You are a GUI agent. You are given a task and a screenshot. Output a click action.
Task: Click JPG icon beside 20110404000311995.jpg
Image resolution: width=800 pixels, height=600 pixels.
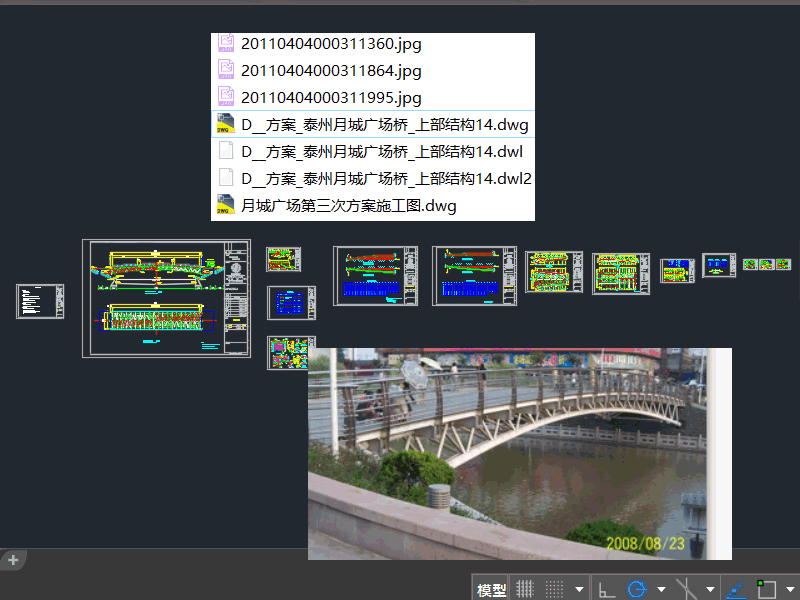click(226, 96)
